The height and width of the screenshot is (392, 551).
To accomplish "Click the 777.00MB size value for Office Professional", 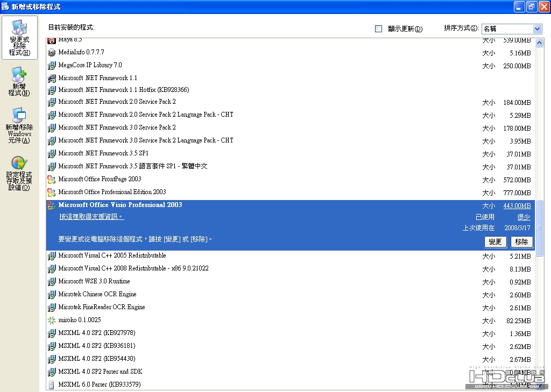I will point(517,193).
